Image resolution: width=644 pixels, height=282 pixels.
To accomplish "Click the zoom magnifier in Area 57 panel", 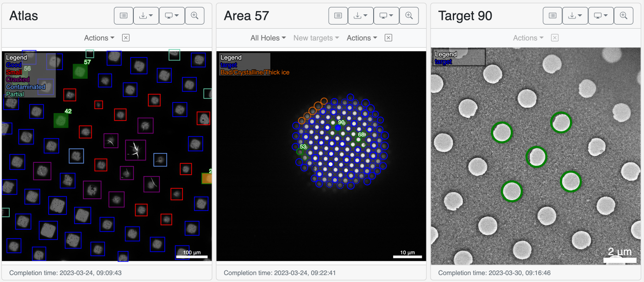I will point(409,16).
